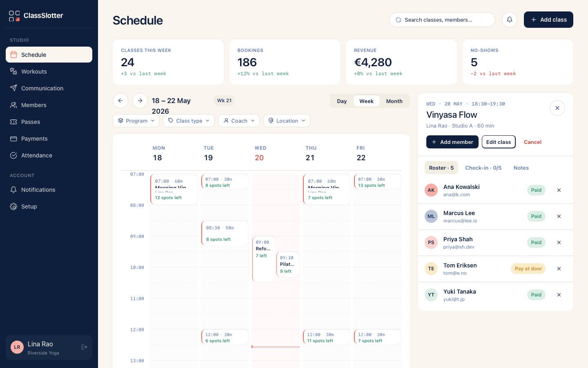Click Edit class button
Screen dimensions: 588x368
pyautogui.click(x=499, y=142)
